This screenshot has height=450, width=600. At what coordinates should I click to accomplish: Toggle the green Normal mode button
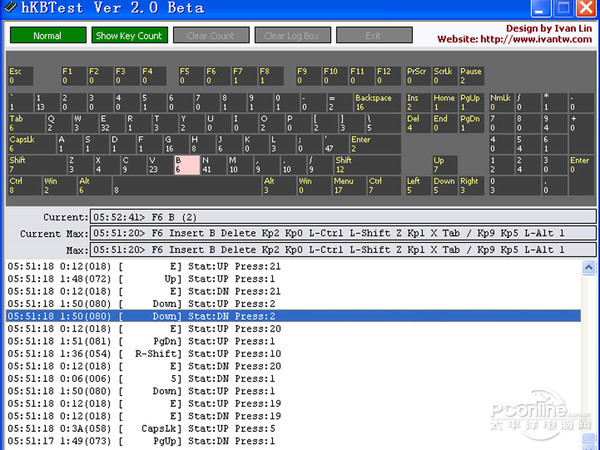pos(47,35)
